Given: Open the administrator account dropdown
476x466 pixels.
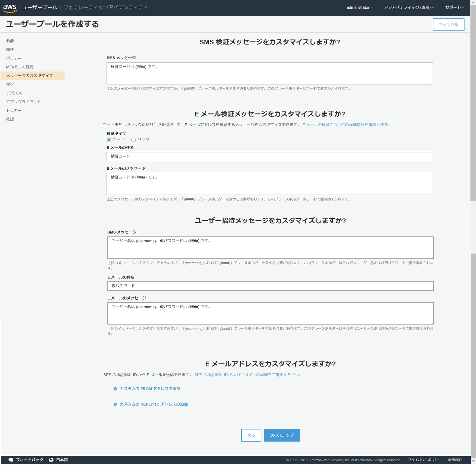Looking at the screenshot, I should pos(359,7).
